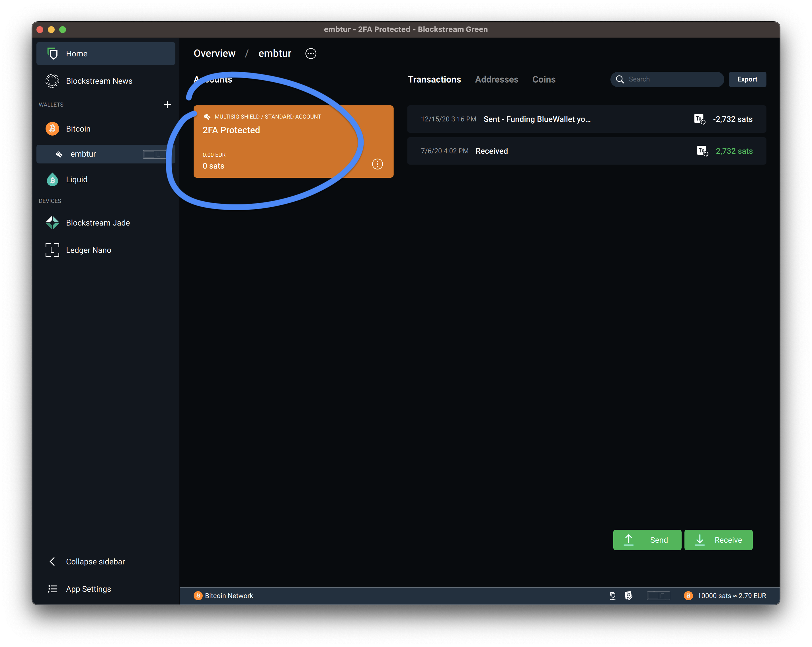Focus the transaction Search field
The width and height of the screenshot is (812, 647).
tap(667, 79)
